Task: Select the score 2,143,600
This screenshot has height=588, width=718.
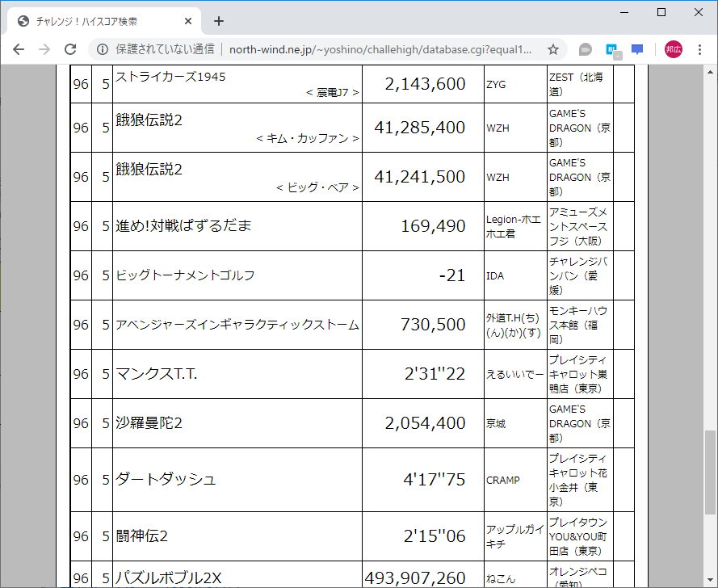Action: (x=425, y=84)
